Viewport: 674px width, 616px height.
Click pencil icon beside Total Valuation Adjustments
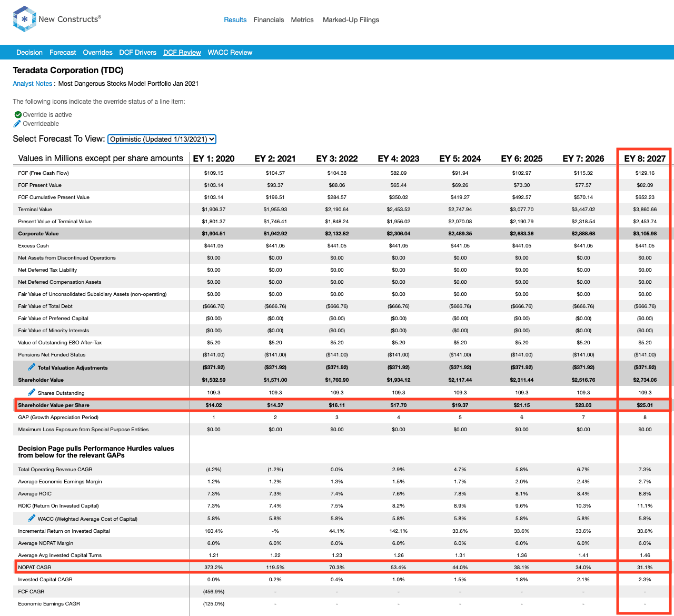pyautogui.click(x=32, y=367)
